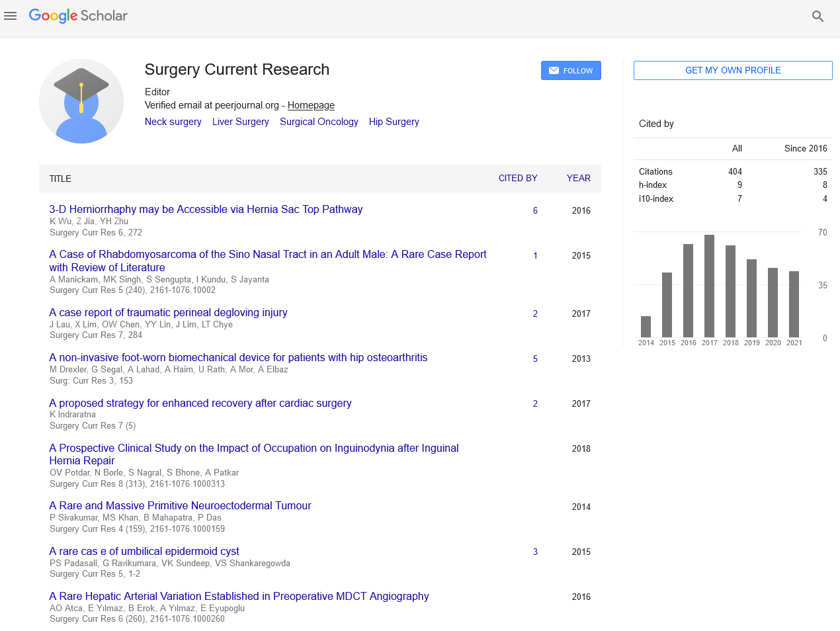This screenshot has width=840, height=631.
Task: Open the traumatic perineal degloving injury article
Action: (168, 312)
